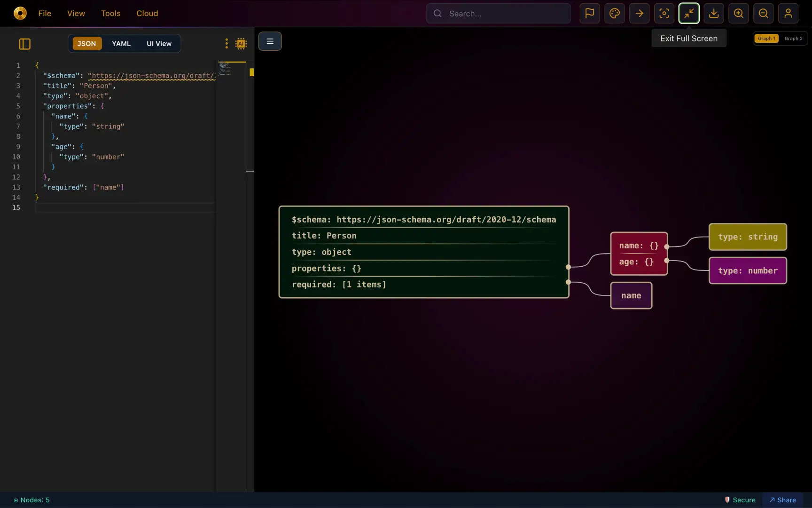
Task: Open the editor three-dot options menu
Action: tap(226, 43)
